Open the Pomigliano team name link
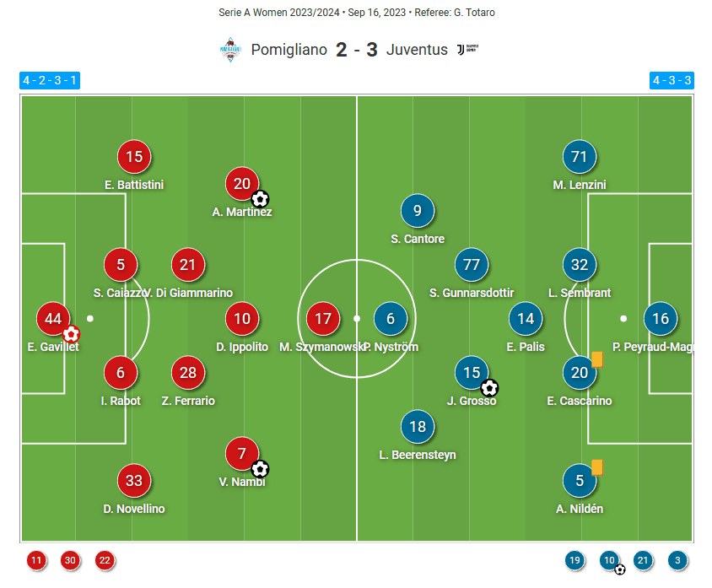This screenshot has height=588, width=712. 289,49
